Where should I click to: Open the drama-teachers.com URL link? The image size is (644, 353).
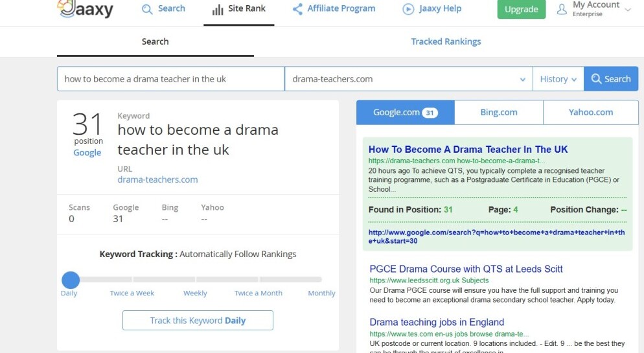click(x=157, y=180)
